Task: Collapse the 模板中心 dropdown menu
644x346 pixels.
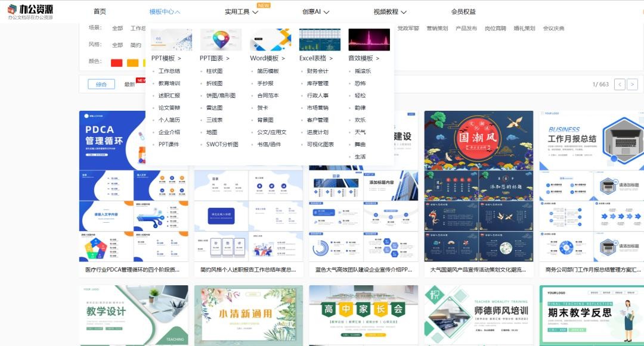Action: [165, 12]
